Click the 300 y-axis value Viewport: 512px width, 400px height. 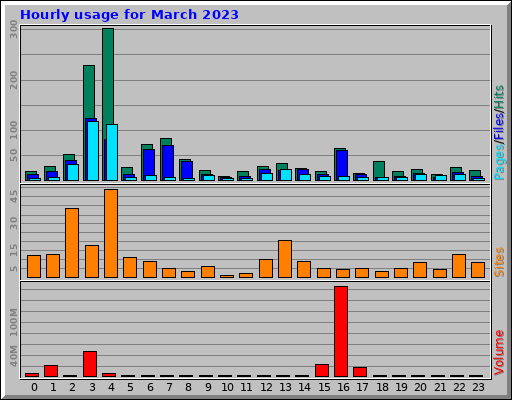(x=14, y=29)
